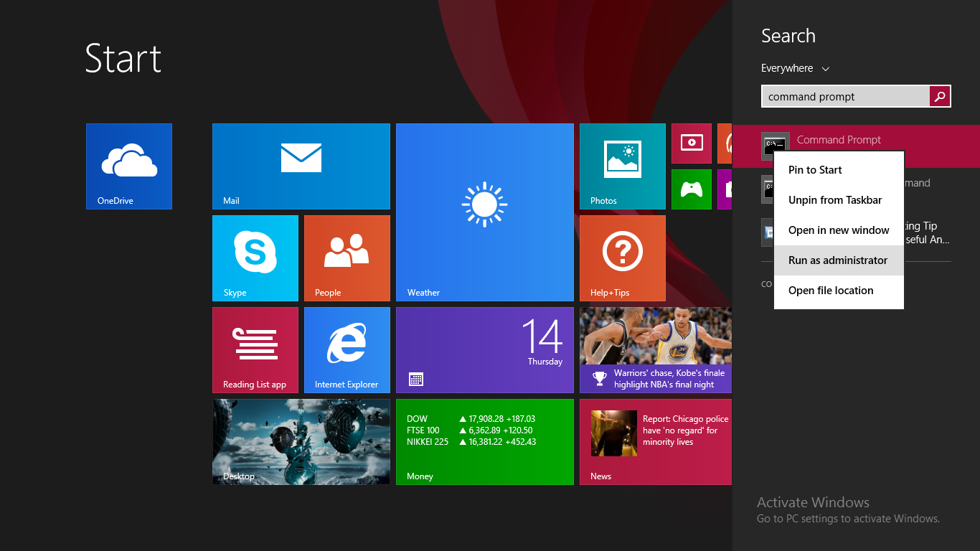Open the OneDrive tile
The height and width of the screenshot is (551, 980).
(128, 166)
